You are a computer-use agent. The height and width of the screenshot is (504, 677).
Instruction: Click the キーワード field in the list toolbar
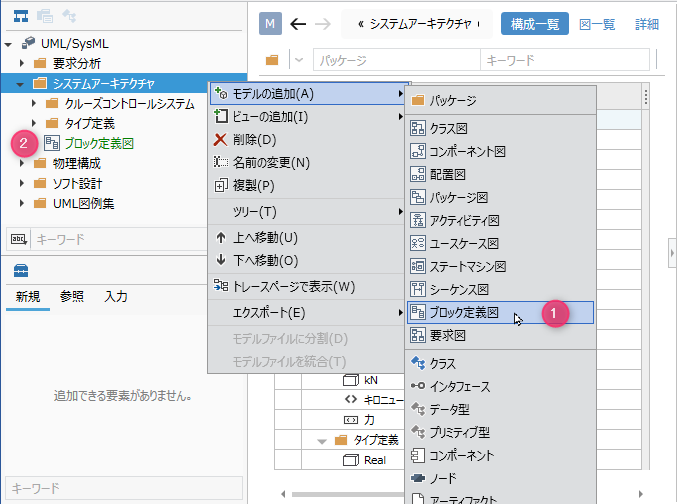coord(565,60)
